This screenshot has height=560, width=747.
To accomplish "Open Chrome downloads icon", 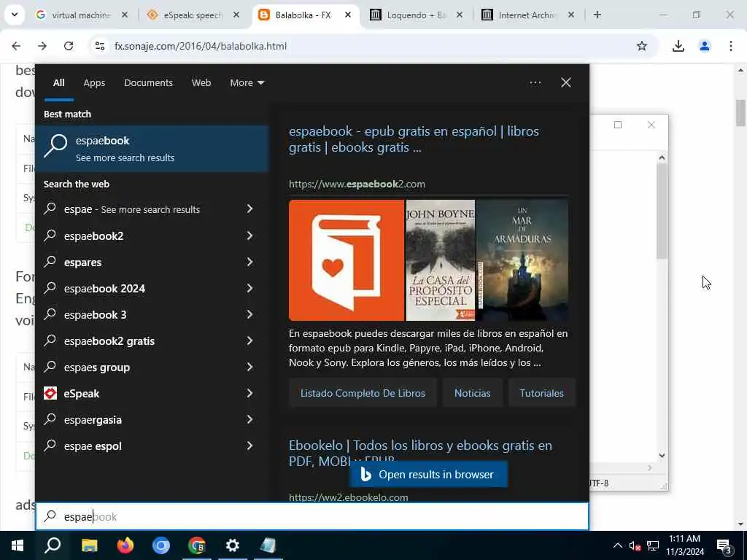I will point(678,46).
